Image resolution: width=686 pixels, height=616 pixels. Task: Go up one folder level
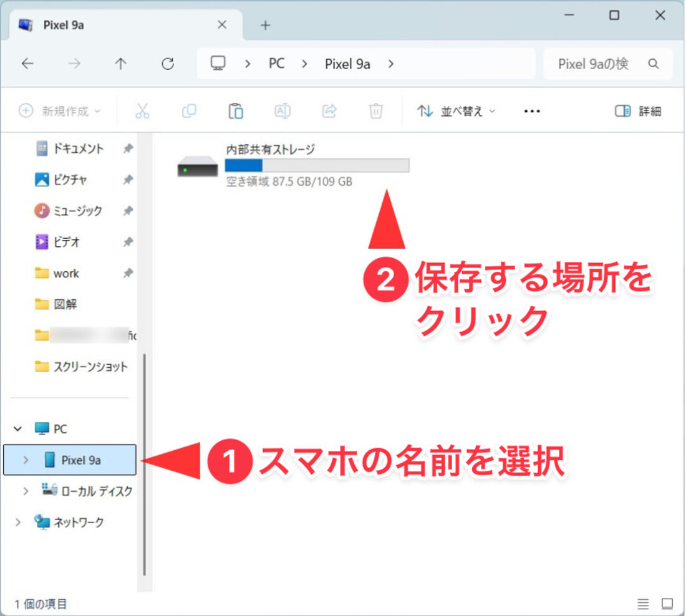121,64
